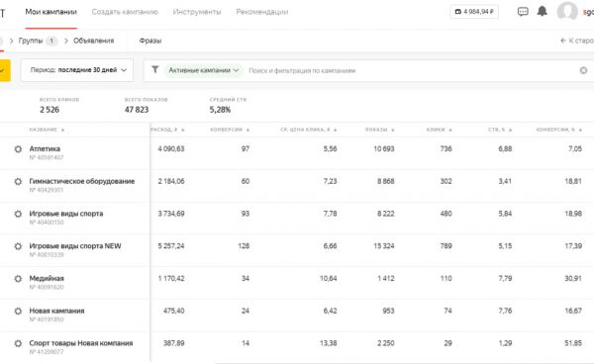Open settings gear for Атлетика campaign

[x=18, y=149]
